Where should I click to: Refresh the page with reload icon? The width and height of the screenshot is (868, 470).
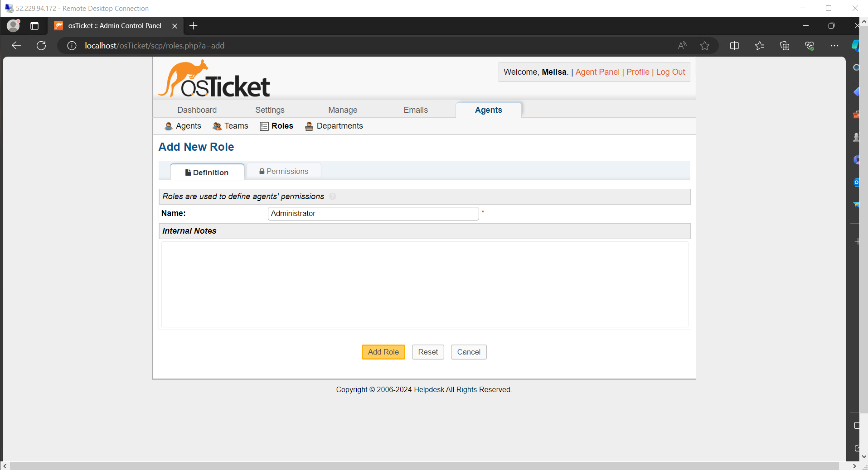[41, 45]
